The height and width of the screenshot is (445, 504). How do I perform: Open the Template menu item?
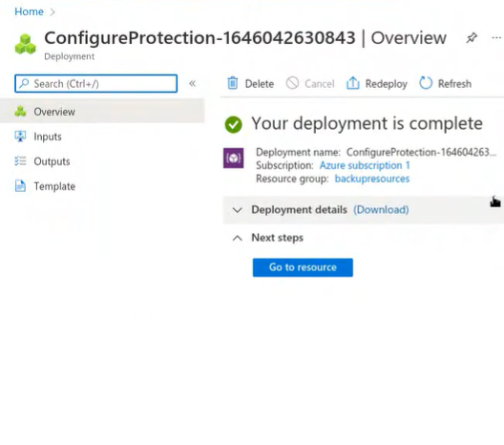[54, 186]
